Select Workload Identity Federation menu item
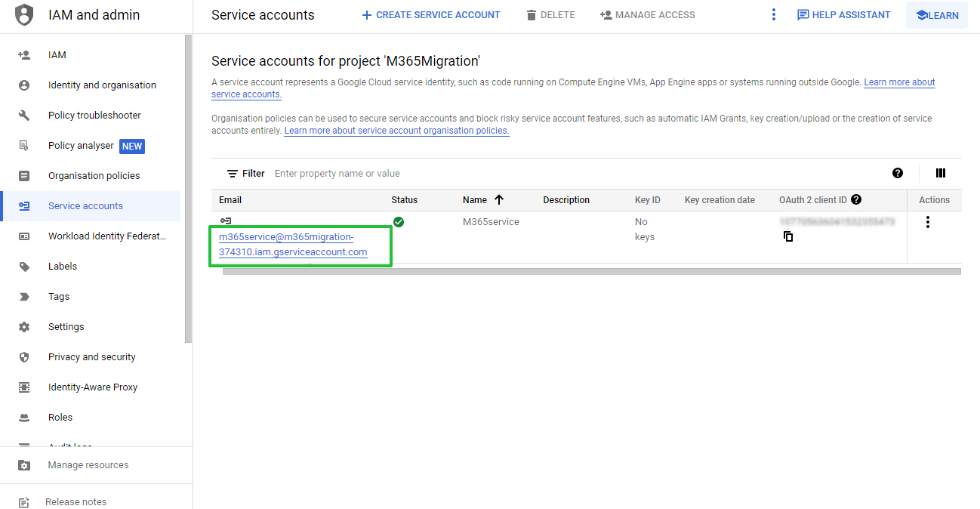 [x=106, y=236]
